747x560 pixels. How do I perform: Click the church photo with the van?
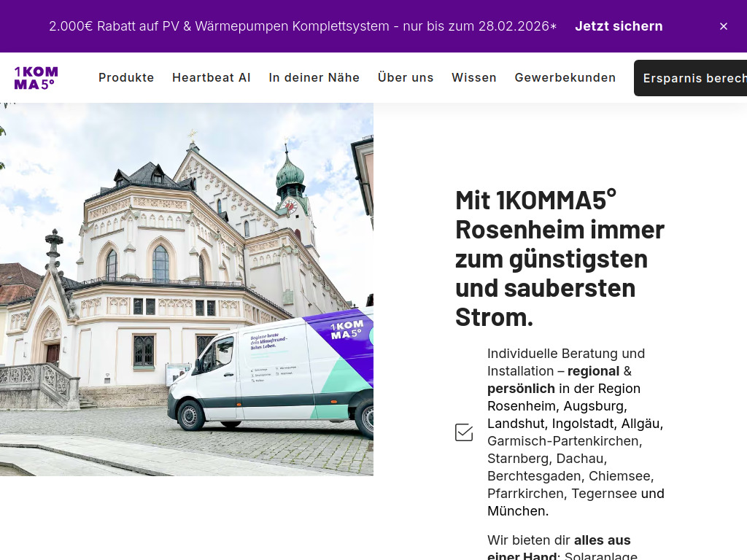(187, 289)
